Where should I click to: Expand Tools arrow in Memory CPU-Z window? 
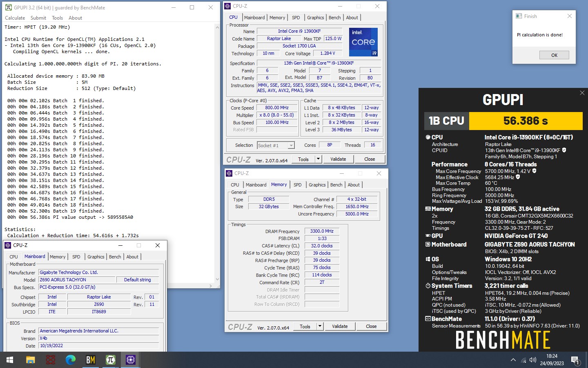320,326
